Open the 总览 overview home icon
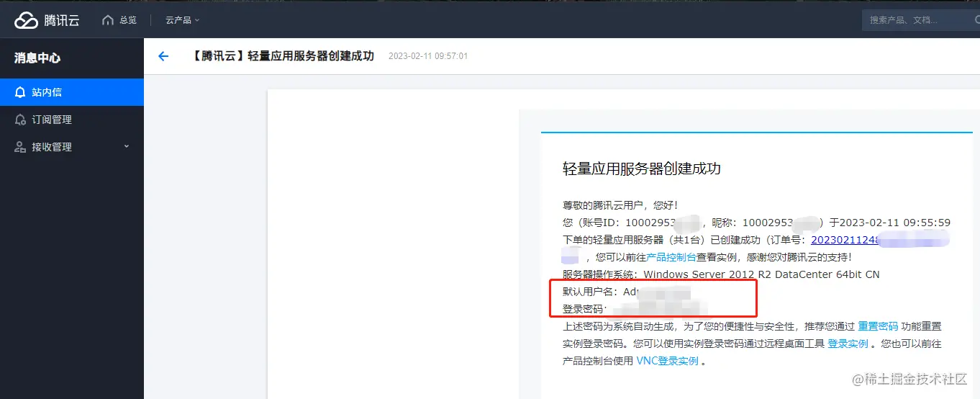Screen dimensions: 980x399 (108, 20)
